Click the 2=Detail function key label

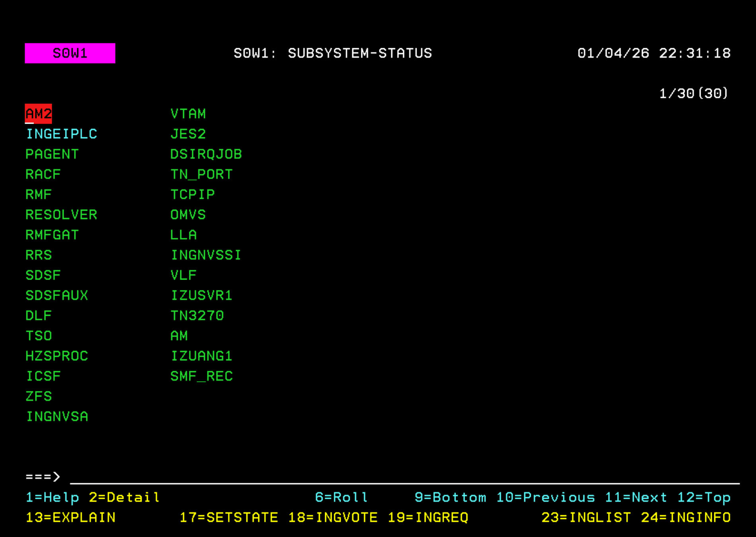pos(125,498)
